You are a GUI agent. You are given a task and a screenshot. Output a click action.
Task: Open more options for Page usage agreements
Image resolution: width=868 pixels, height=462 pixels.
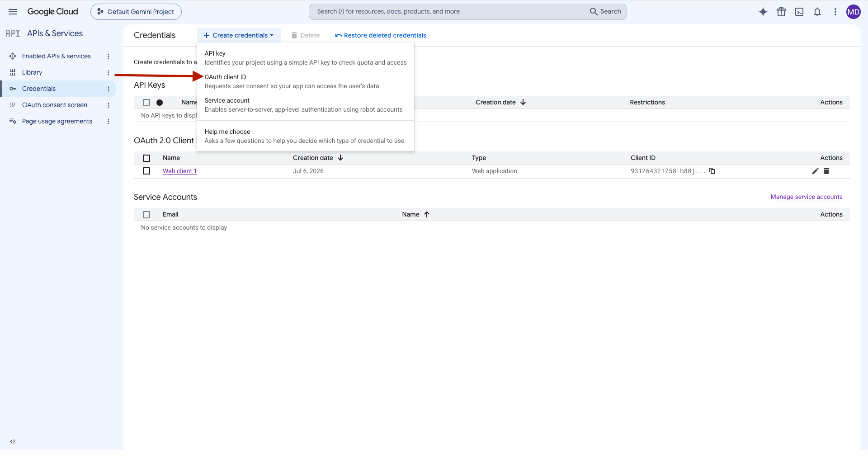click(x=108, y=122)
